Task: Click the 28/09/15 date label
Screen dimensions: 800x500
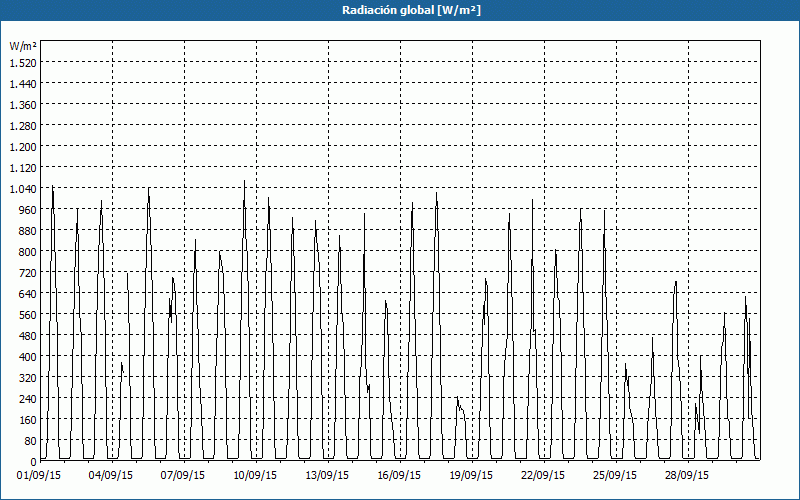Action: pos(687,476)
